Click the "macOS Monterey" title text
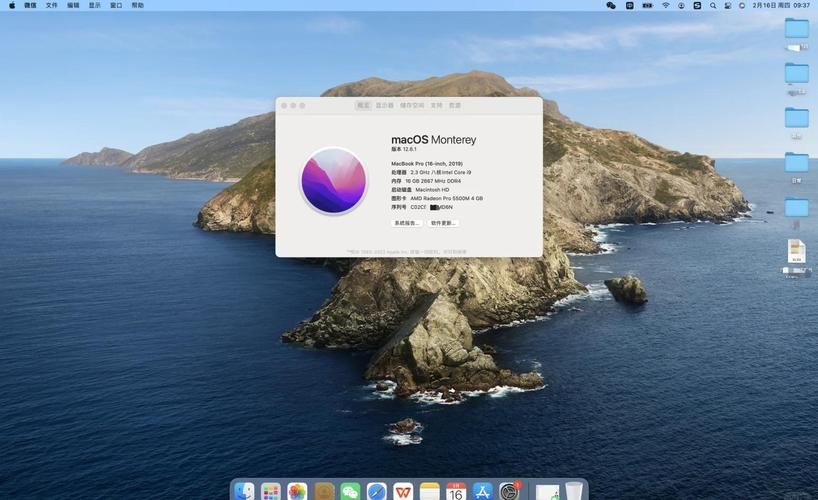Image resolution: width=818 pixels, height=500 pixels. pyautogui.click(x=434, y=139)
